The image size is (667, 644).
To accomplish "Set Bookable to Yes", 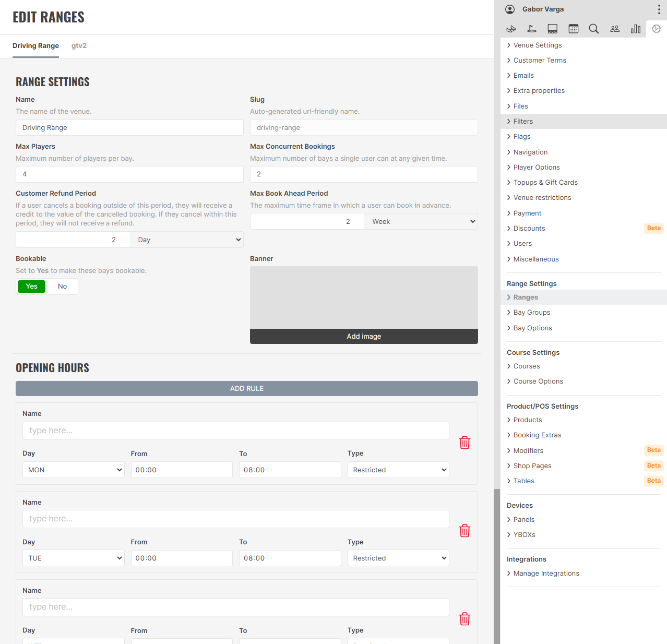I will (x=32, y=287).
